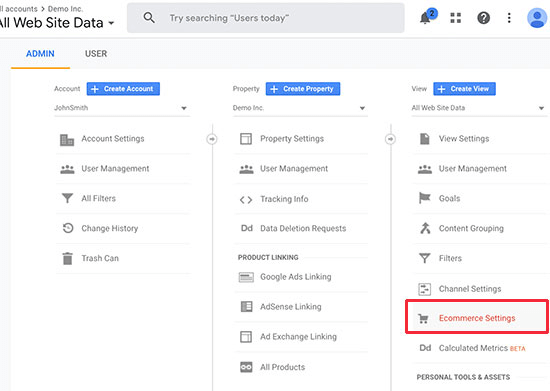Expand the All Web Site Data view selector
The image size is (550, 391).
point(56,23)
